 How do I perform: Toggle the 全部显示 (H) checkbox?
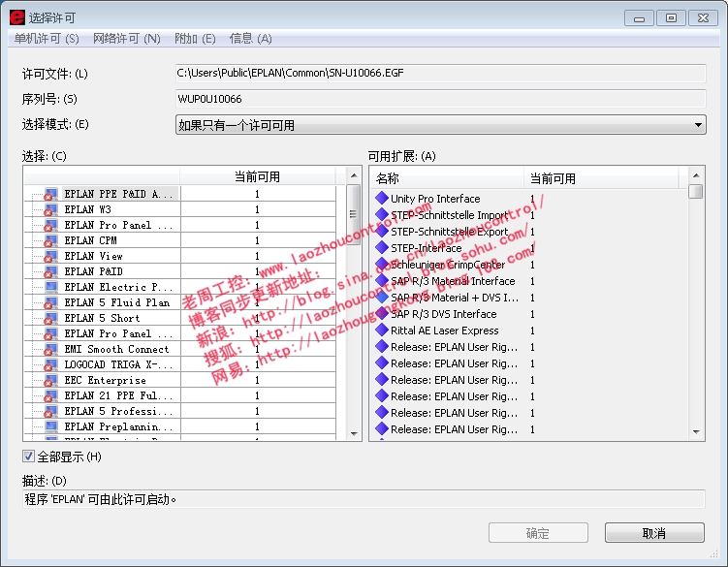pos(28,457)
